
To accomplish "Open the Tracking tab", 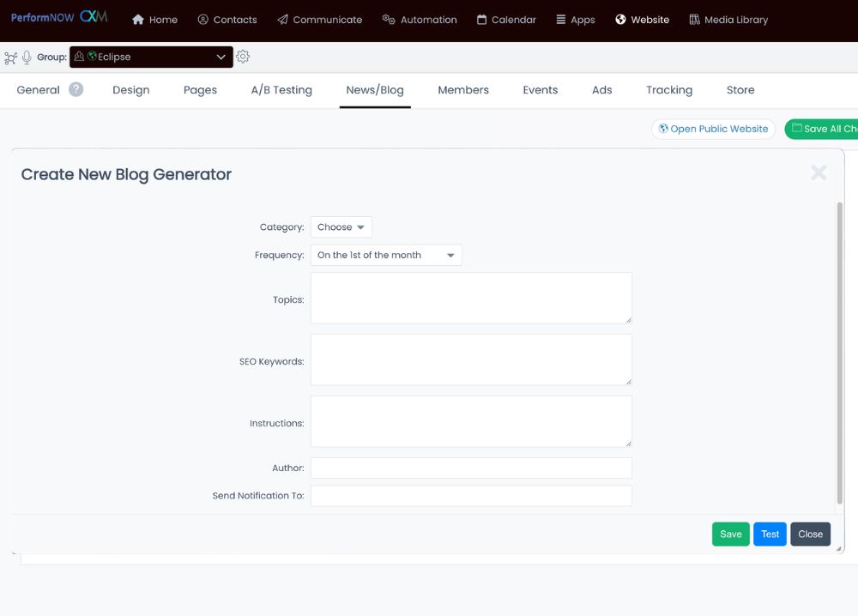I will click(668, 89).
